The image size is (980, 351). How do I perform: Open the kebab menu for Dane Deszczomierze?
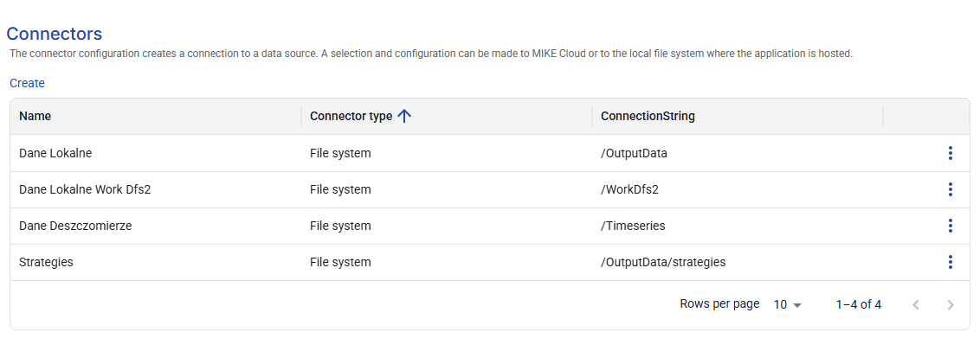point(950,226)
